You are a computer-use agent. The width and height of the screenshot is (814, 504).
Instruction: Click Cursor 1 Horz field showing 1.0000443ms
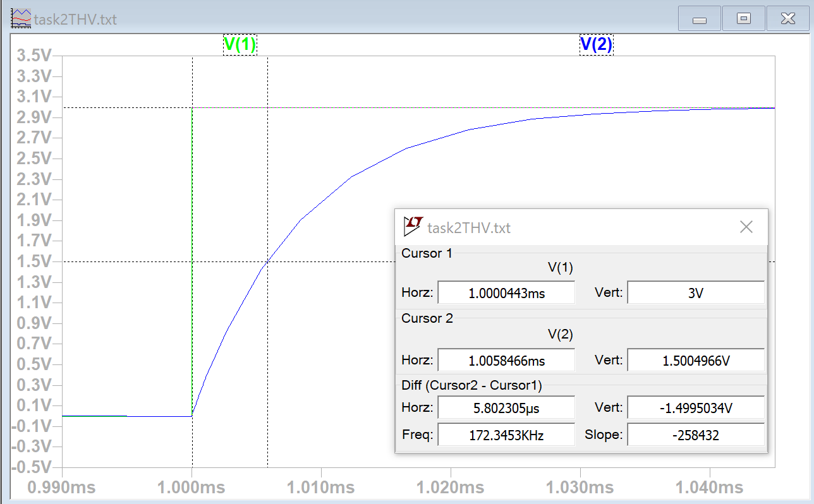tap(506, 293)
